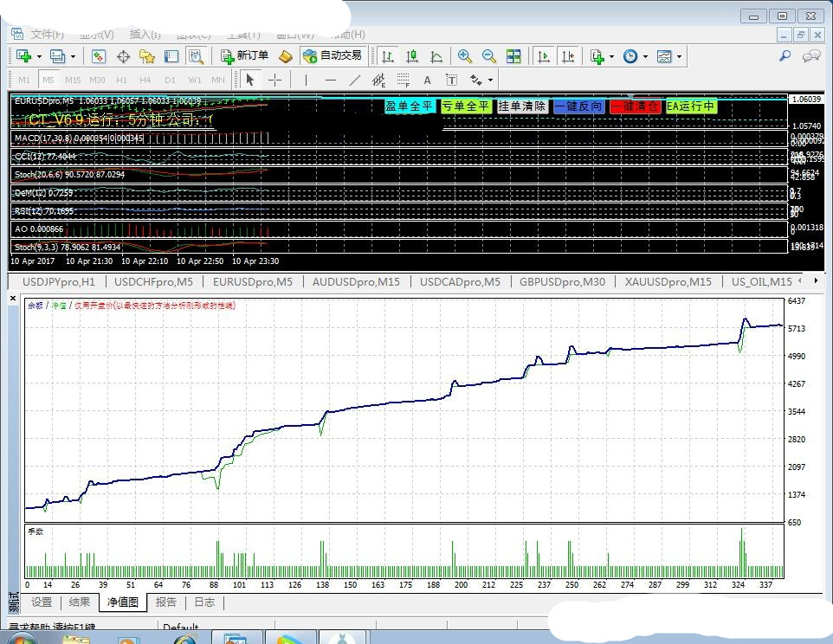Viewport: 833px width, 644px height.
Task: Click the Tile Windows grid icon
Action: click(x=514, y=56)
